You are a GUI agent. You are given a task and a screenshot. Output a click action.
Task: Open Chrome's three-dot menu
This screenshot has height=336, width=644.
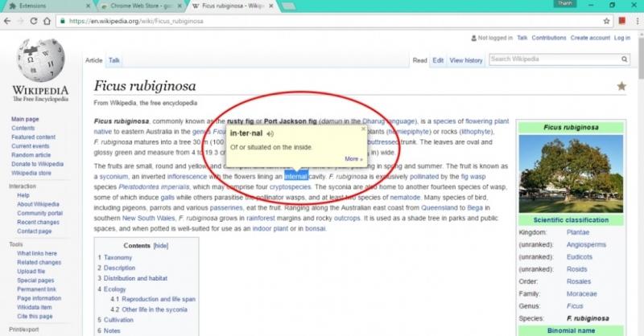click(x=638, y=21)
